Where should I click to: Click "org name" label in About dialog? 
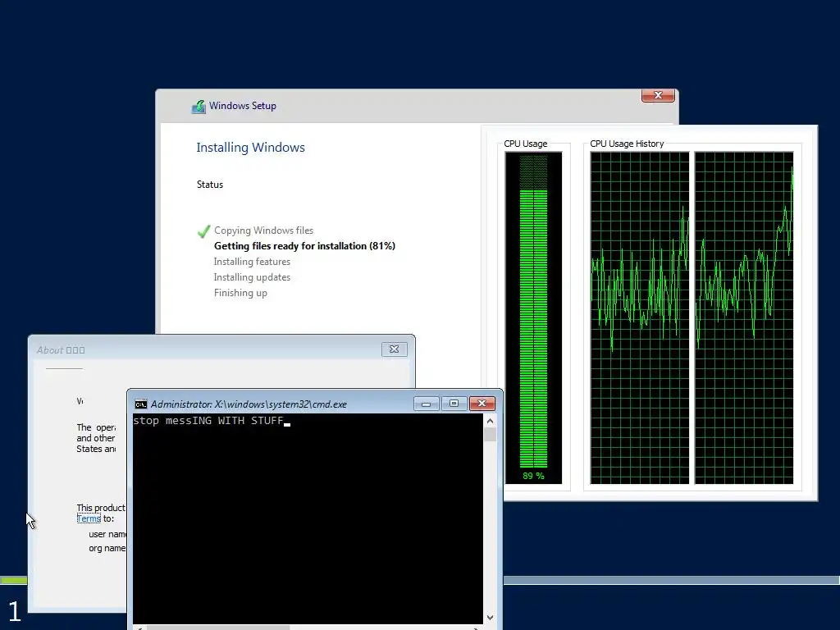point(107,548)
